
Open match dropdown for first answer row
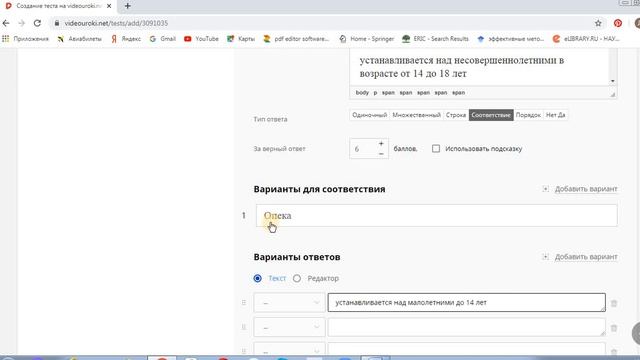289,302
